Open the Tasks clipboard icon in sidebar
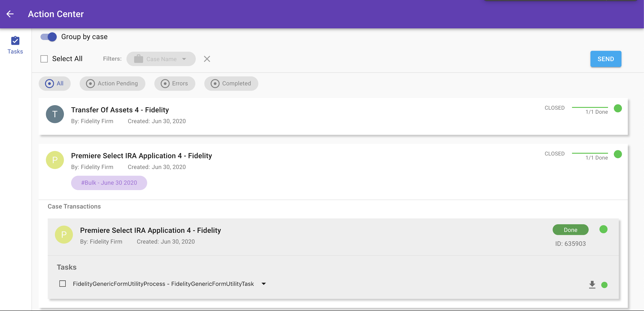The width and height of the screenshot is (644, 311). [15, 41]
